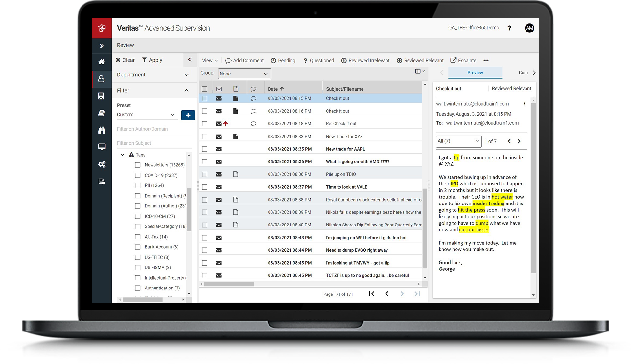Open the help question mark icon
631x364 pixels.
tap(509, 28)
